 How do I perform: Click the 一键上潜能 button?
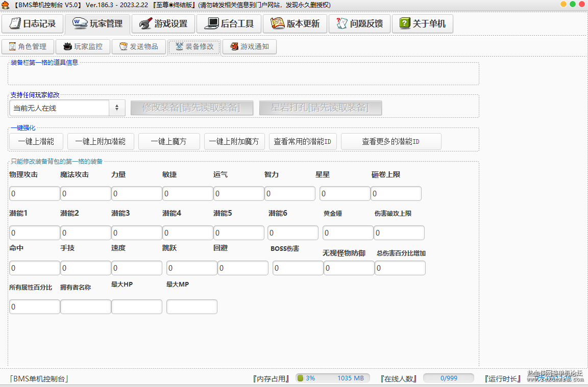[x=36, y=141]
